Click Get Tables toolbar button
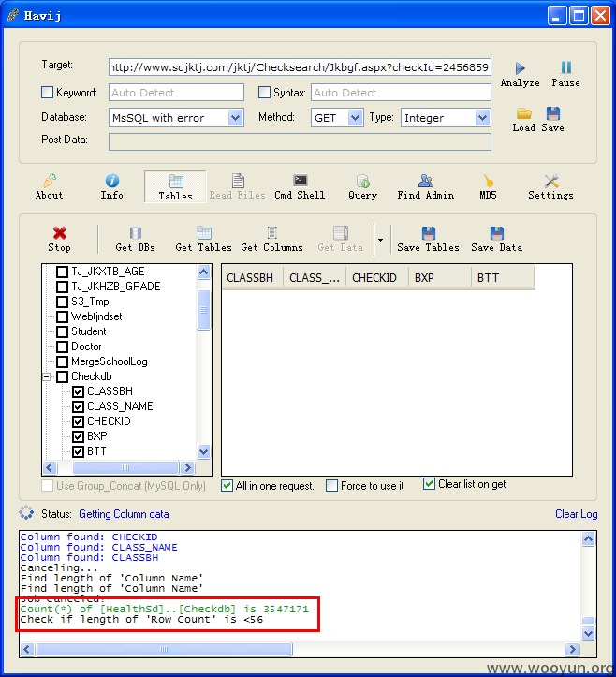616x677 pixels. click(203, 239)
